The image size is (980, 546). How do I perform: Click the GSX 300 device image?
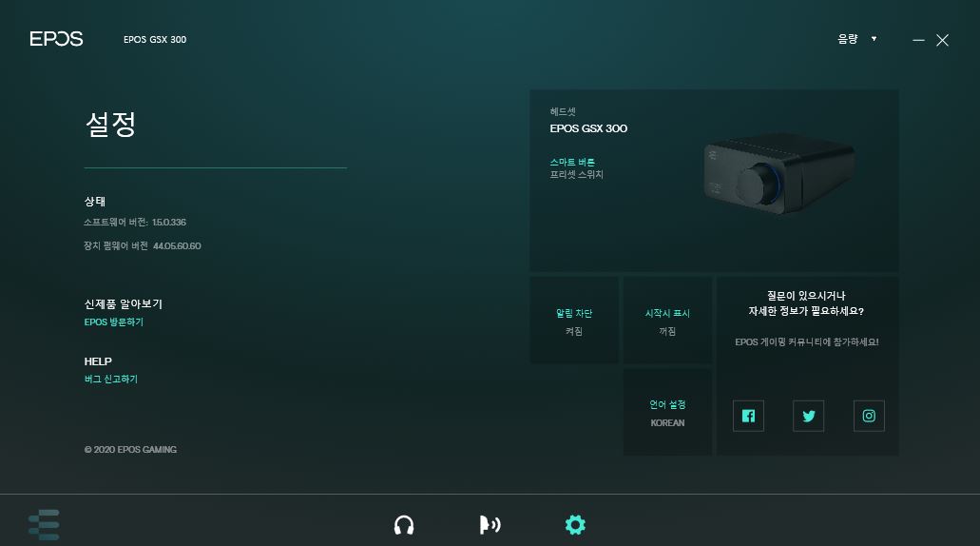click(779, 173)
